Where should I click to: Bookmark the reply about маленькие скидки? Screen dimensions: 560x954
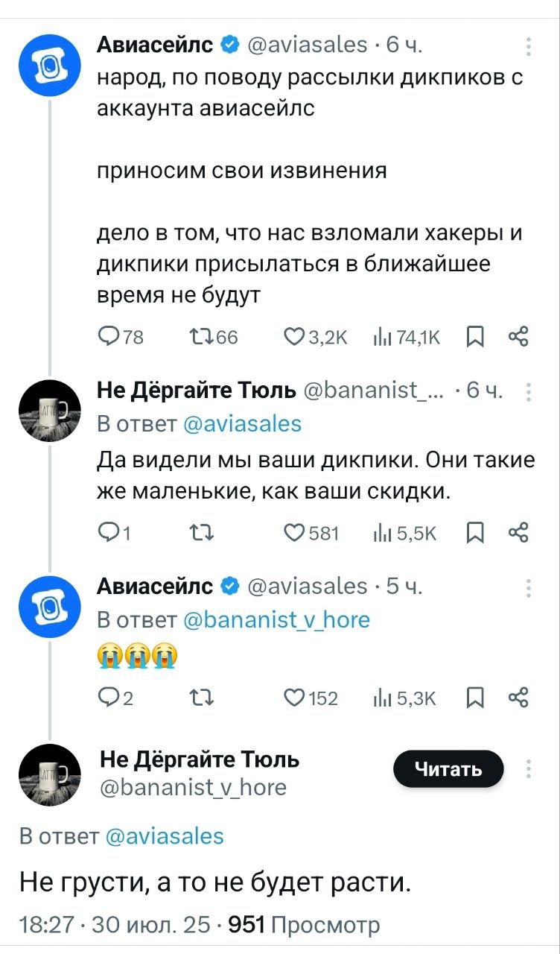474,532
